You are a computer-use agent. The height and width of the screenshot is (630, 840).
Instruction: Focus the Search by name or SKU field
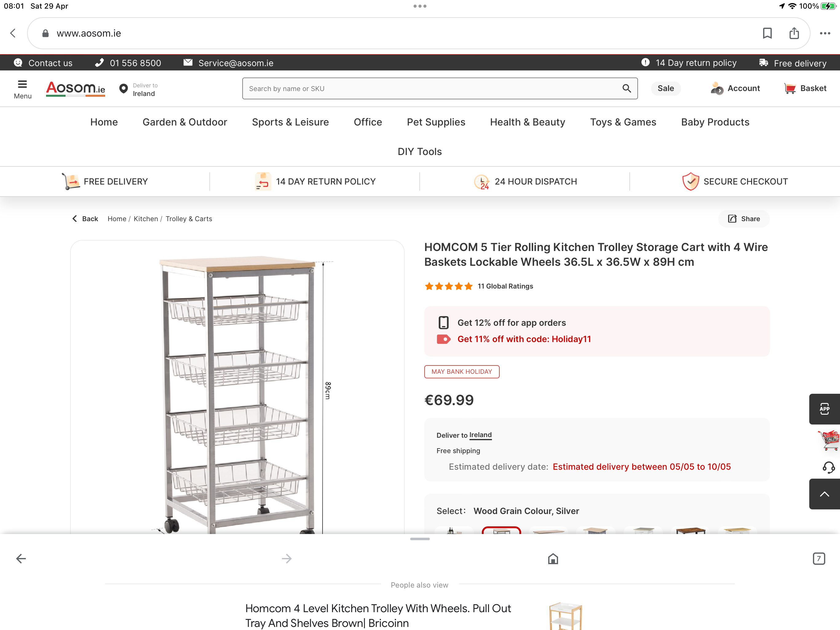[x=433, y=89]
